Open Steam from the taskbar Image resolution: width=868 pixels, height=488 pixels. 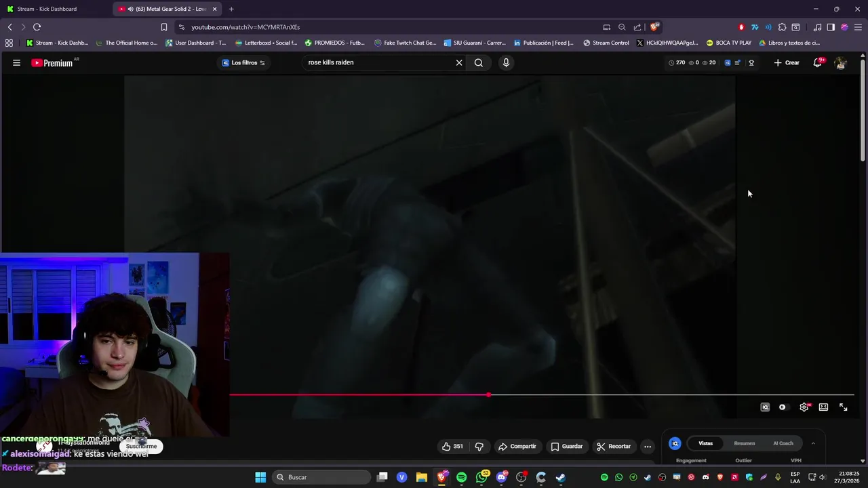[561, 477]
